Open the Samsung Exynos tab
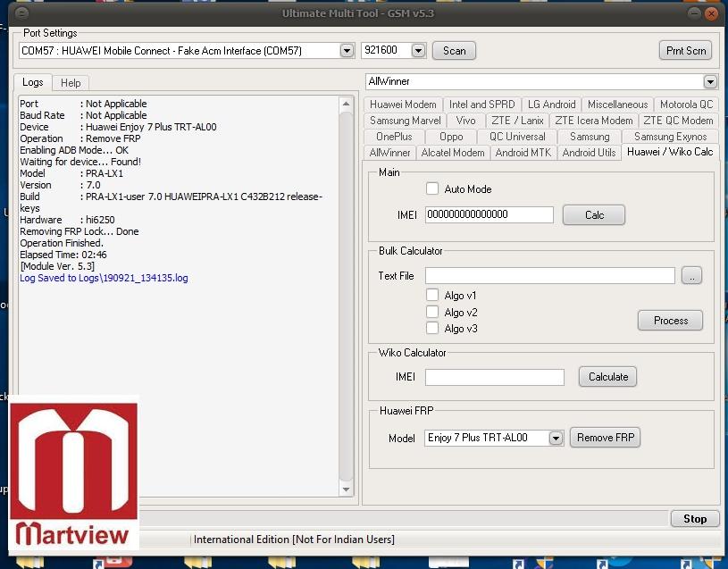This screenshot has width=728, height=569. click(x=671, y=137)
